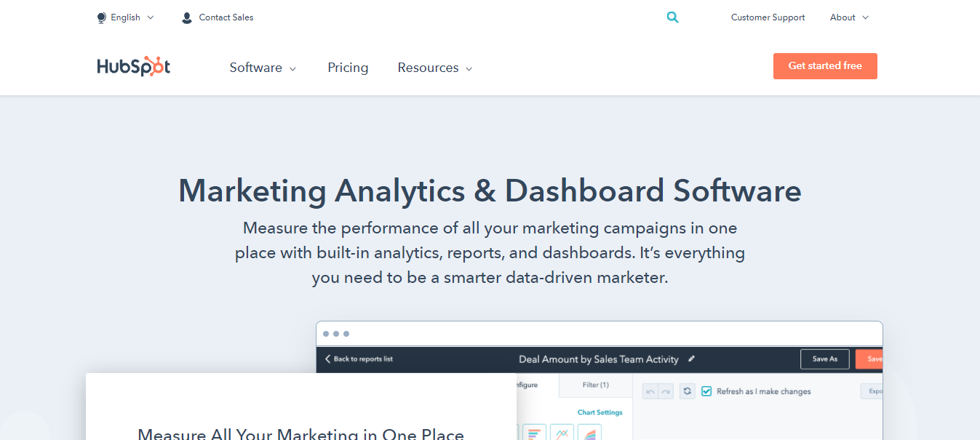Select the line chart type icon
980x440 pixels.
pos(562,433)
